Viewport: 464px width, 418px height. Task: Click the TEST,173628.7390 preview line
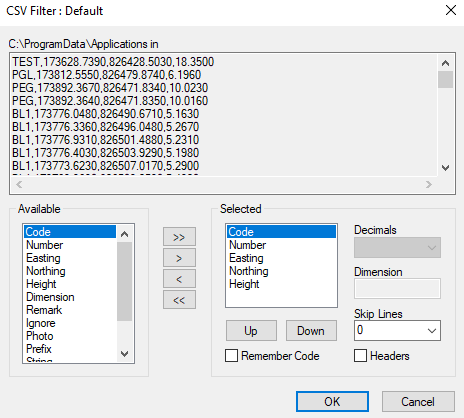point(113,62)
